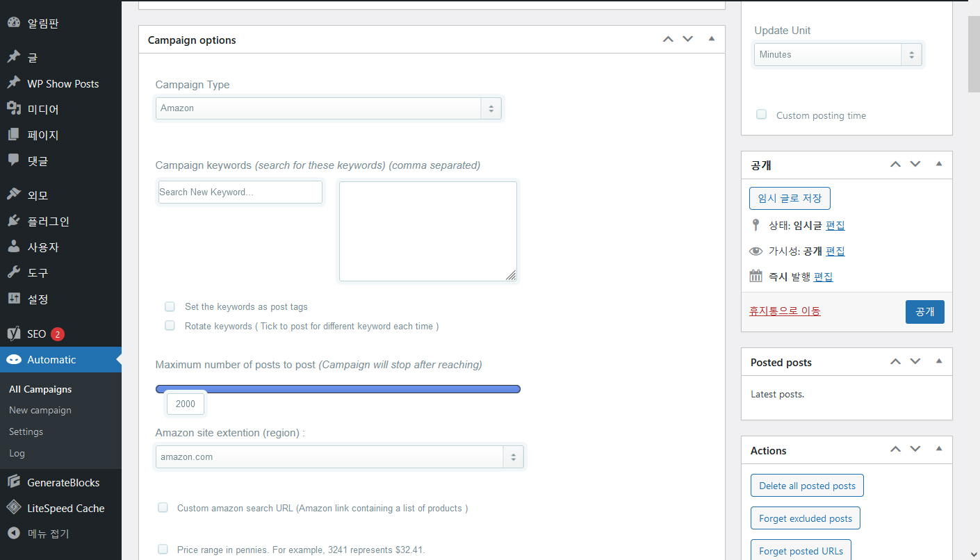Click the campaign keywords text area
The width and height of the screenshot is (980, 560).
428,231
